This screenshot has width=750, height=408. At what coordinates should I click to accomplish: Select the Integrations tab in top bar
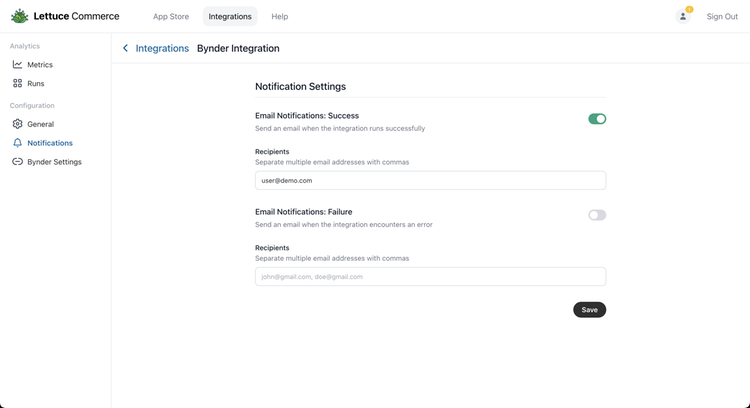(x=230, y=16)
